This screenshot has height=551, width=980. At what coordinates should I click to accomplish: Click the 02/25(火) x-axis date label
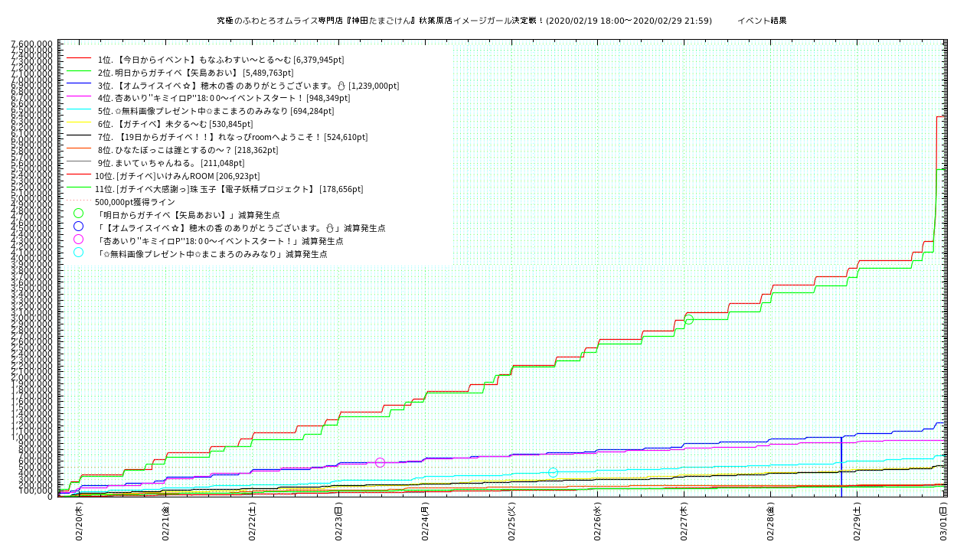pos(511,520)
